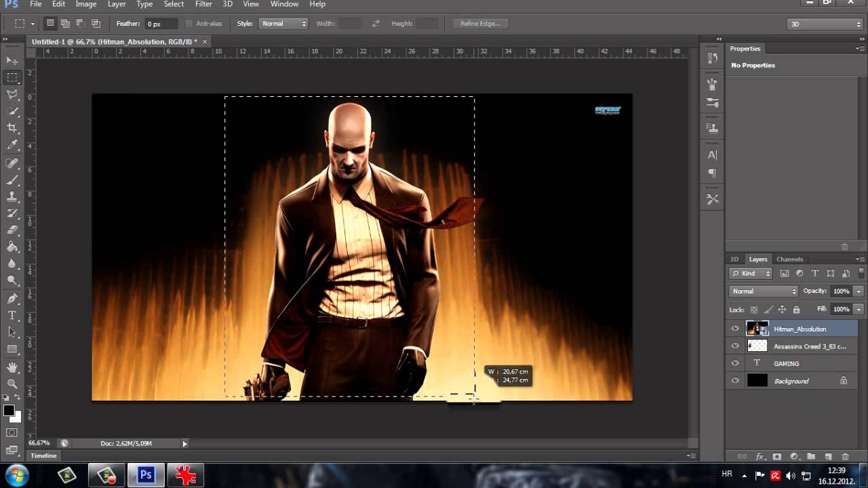Select the Rectangle shape tool

(12, 349)
